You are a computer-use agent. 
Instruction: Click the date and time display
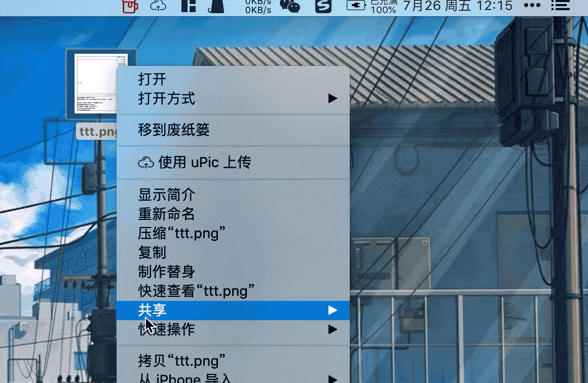click(458, 6)
